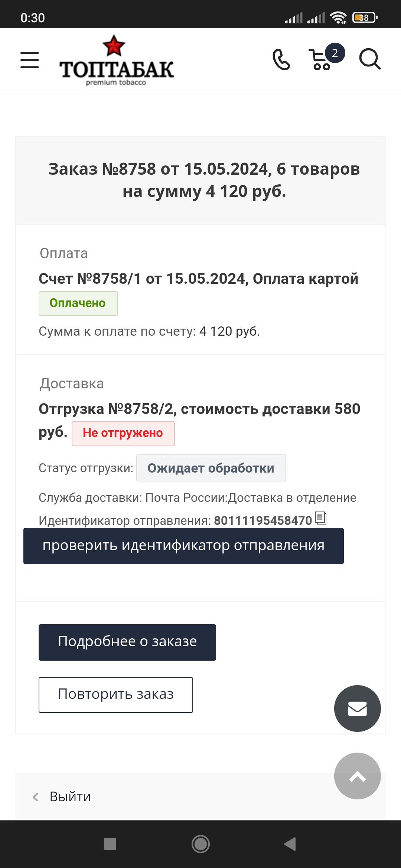Tap the search magnifier icon

pos(370,59)
